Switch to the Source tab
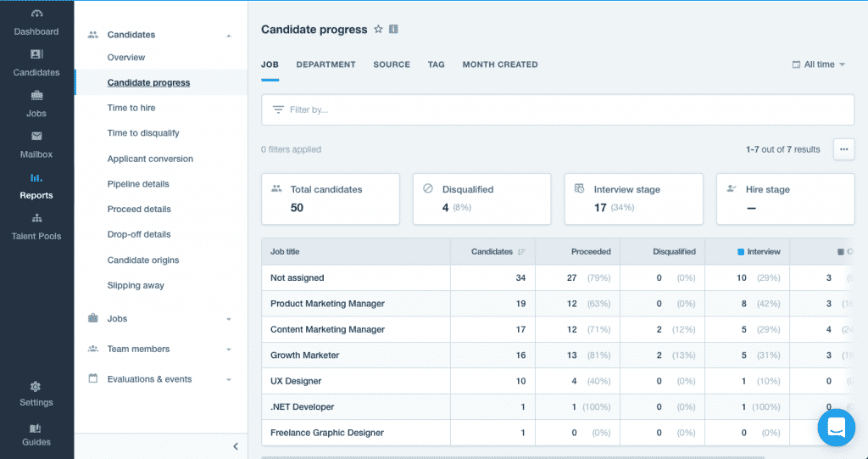 pos(391,64)
